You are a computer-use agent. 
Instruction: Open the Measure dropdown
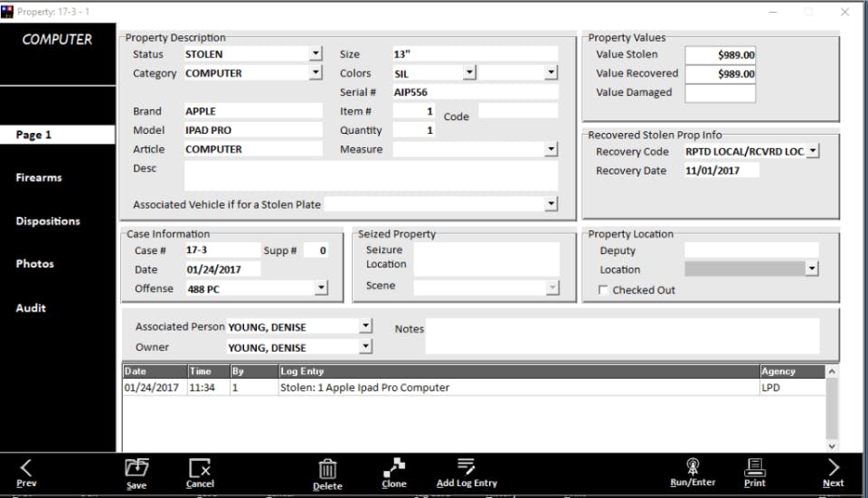(x=551, y=149)
